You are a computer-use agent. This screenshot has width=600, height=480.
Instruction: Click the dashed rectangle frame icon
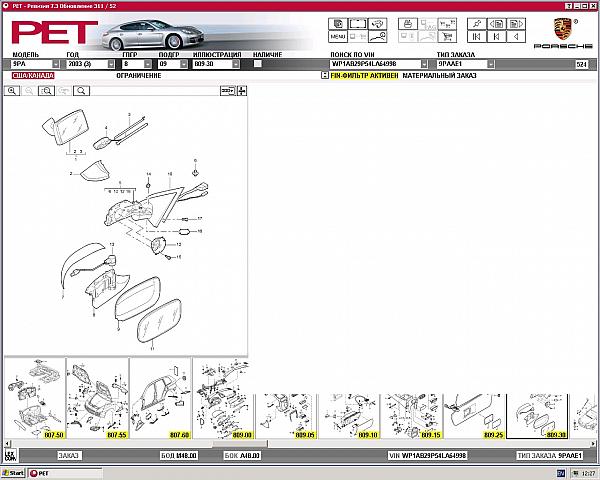click(x=358, y=24)
